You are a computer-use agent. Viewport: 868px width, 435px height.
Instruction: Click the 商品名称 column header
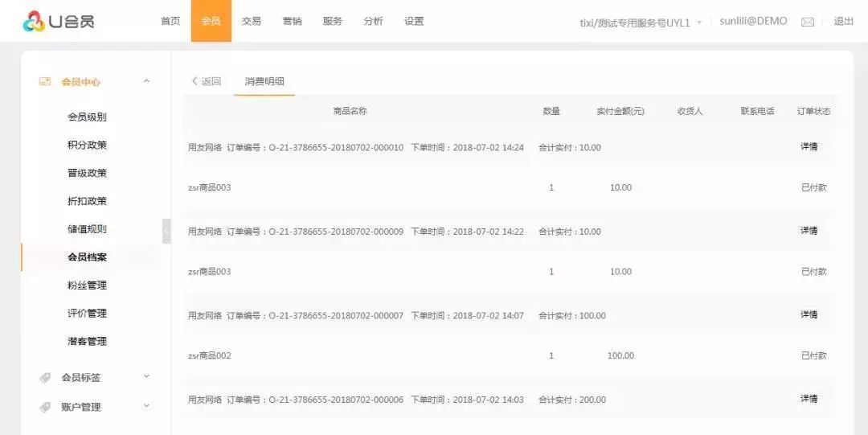point(350,111)
